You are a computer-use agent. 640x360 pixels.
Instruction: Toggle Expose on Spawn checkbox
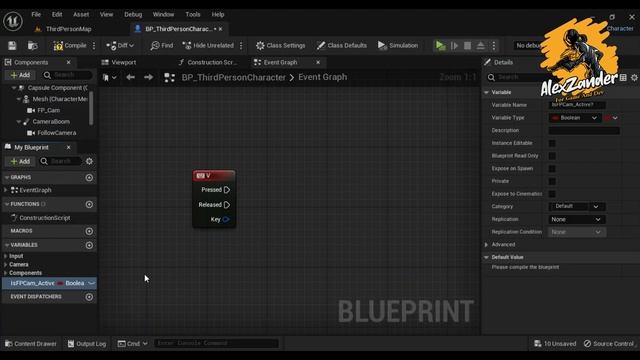pyautogui.click(x=552, y=169)
